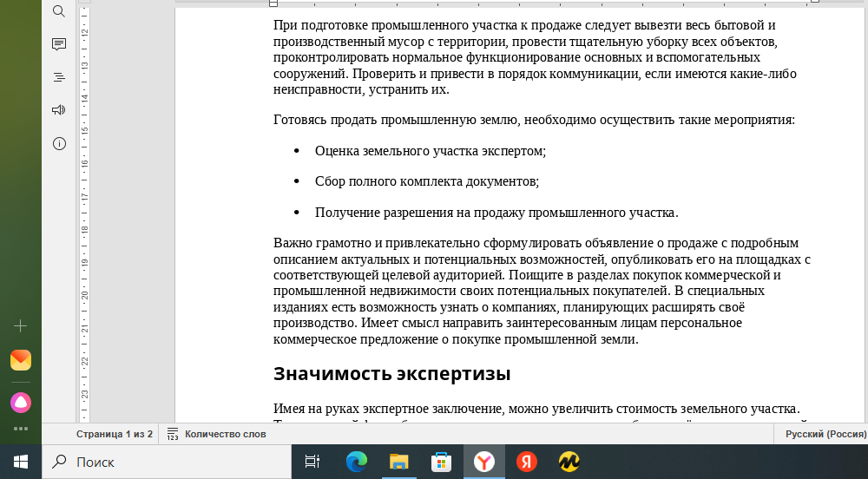Open Microsoft Store from taskbar
The image size is (868, 479).
click(441, 462)
